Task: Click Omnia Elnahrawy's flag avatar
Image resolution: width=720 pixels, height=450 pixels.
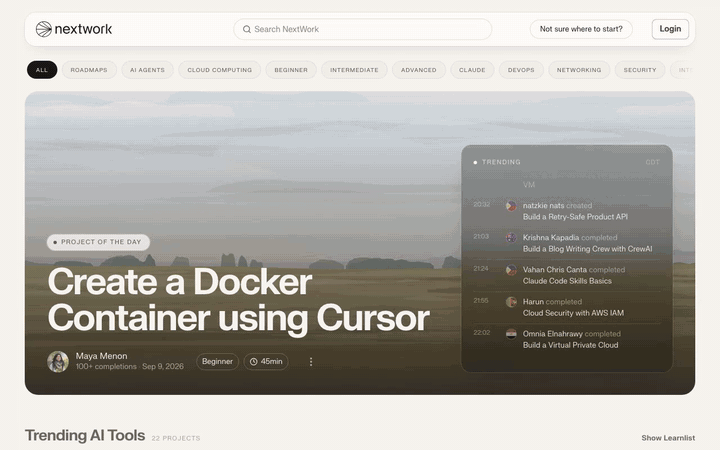Action: [x=511, y=334]
